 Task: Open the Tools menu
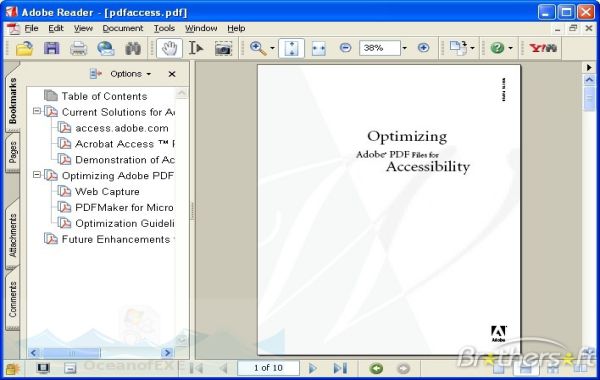click(164, 28)
